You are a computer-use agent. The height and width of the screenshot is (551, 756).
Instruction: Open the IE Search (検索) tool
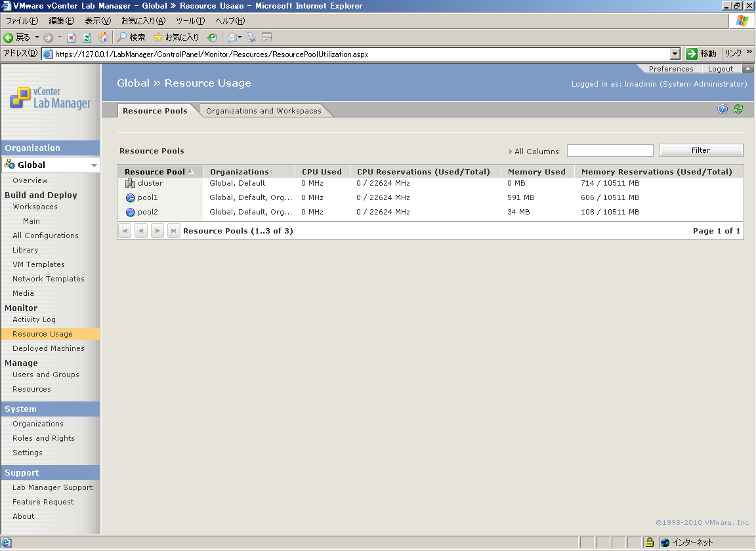(x=131, y=37)
